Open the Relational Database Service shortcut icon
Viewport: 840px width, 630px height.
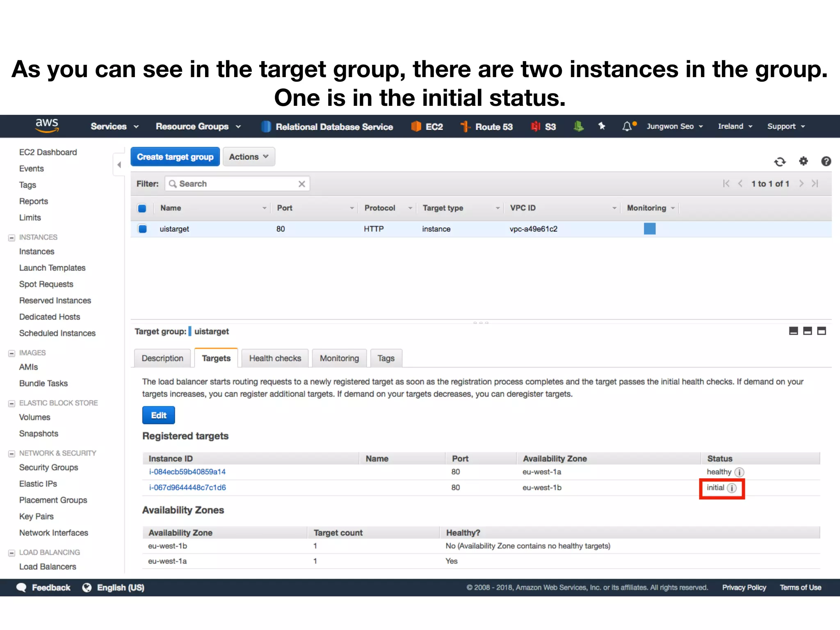(266, 126)
